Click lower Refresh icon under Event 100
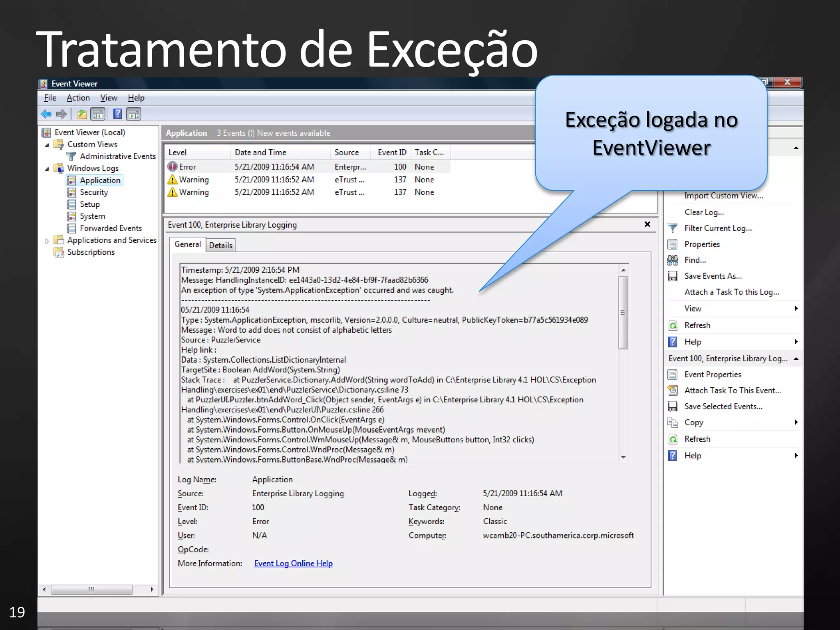The width and height of the screenshot is (840, 630). click(673, 439)
